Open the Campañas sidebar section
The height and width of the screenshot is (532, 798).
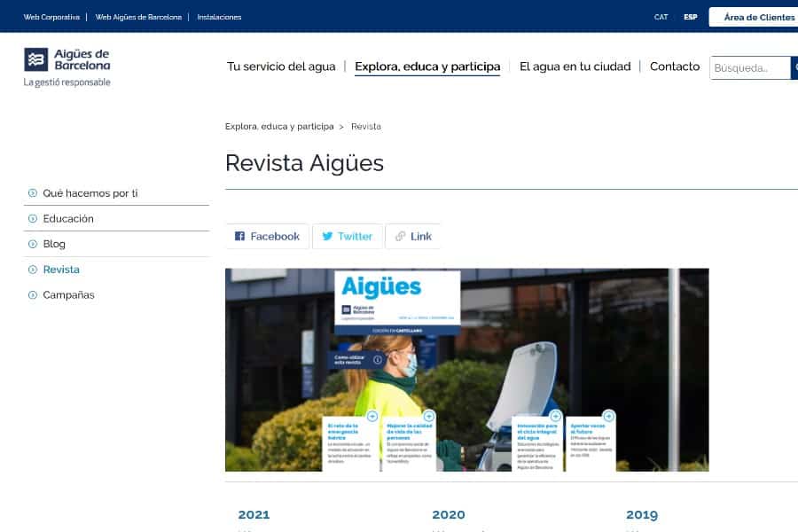coord(68,295)
